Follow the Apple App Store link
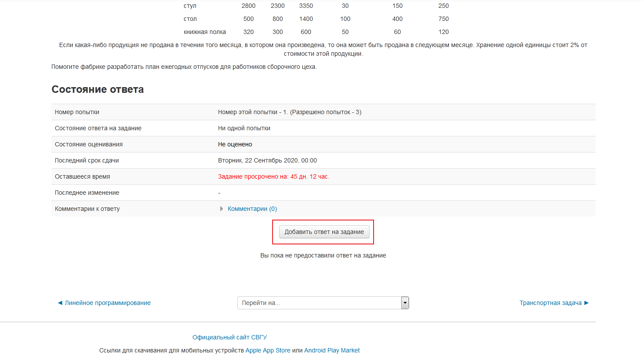Viewport: 644px width, 359px height. (268, 350)
